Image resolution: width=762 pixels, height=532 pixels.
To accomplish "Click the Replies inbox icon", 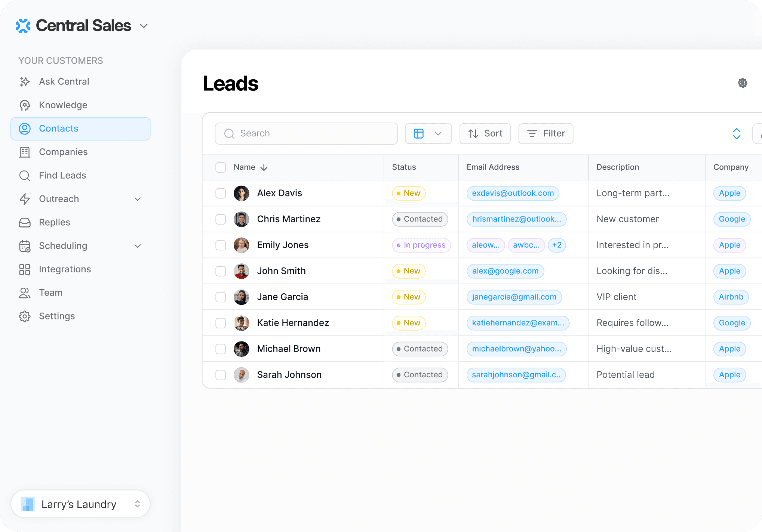I will [x=25, y=222].
